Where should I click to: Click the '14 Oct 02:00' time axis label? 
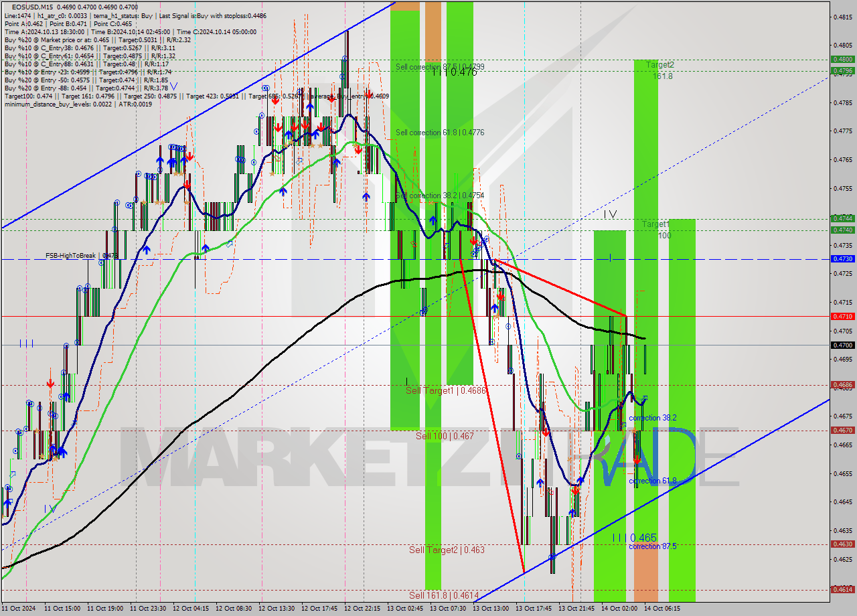pos(619,609)
